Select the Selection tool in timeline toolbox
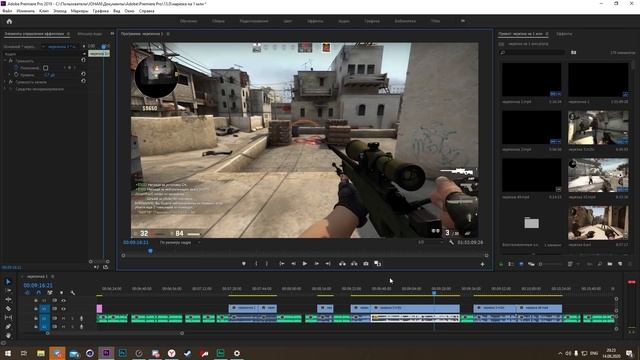The image size is (640, 360). pyautogui.click(x=8, y=282)
